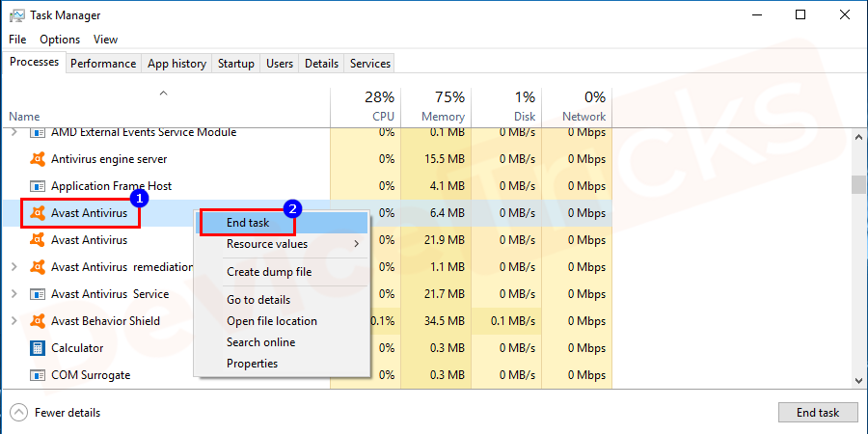Sort by the Network column header
Viewport: 868px width, 434px height.
[577, 107]
